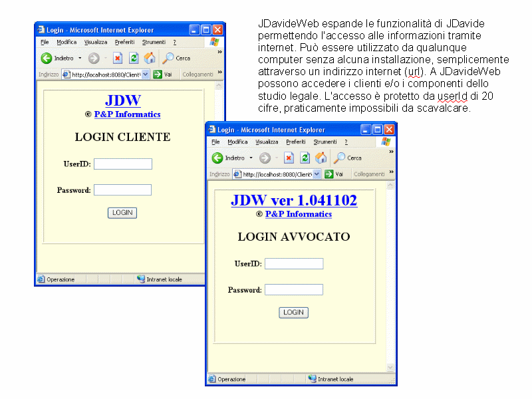Open Modifica menu in Login Cliente window

(x=66, y=42)
